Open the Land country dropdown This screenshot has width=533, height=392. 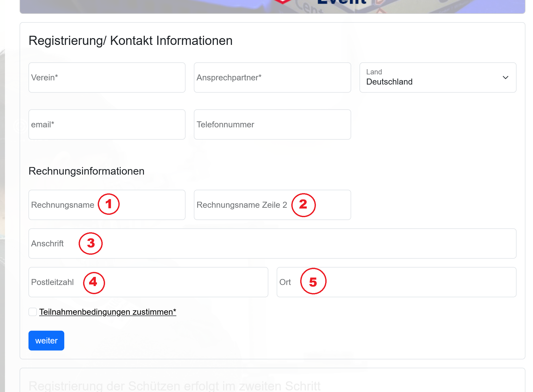click(x=438, y=78)
